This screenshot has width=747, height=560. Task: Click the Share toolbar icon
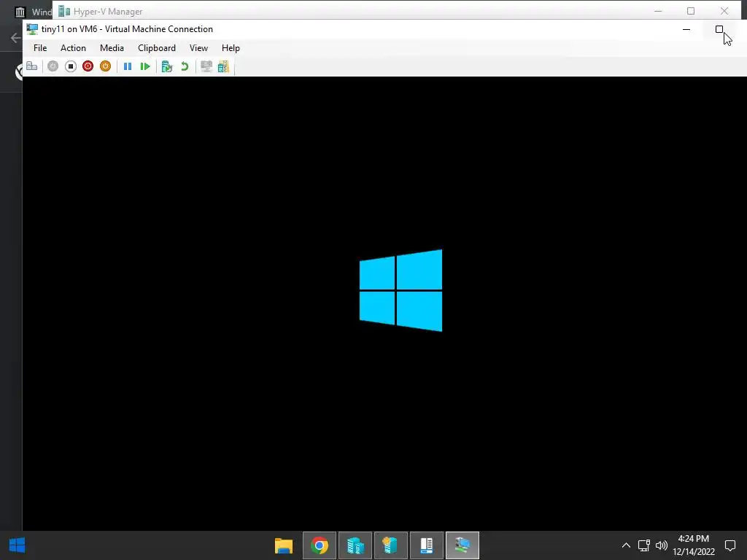click(223, 66)
